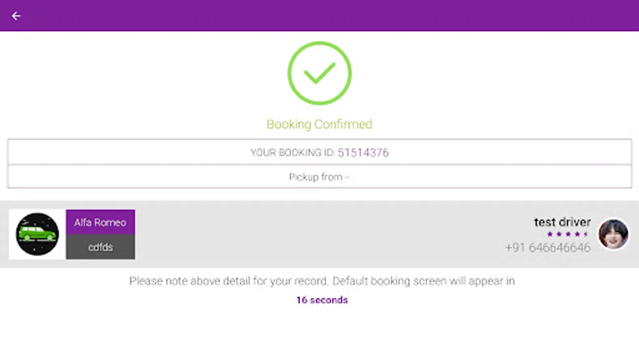Image resolution: width=639 pixels, height=364 pixels.
Task: Call the driver number +91 646646646
Action: (x=547, y=248)
